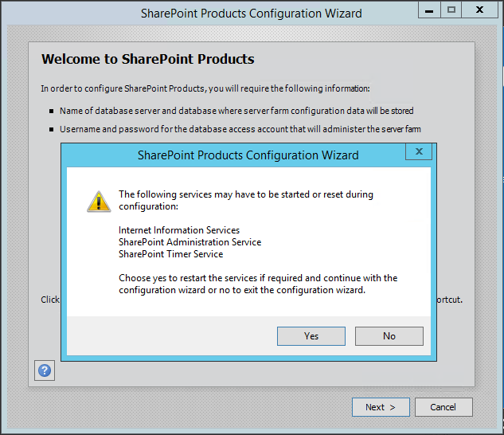Open help with the question mark icon
Screen dimensions: 504x435
45,370
